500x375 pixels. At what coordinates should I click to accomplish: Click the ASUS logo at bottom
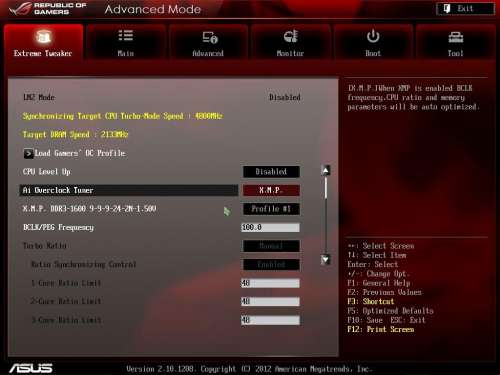(31, 368)
